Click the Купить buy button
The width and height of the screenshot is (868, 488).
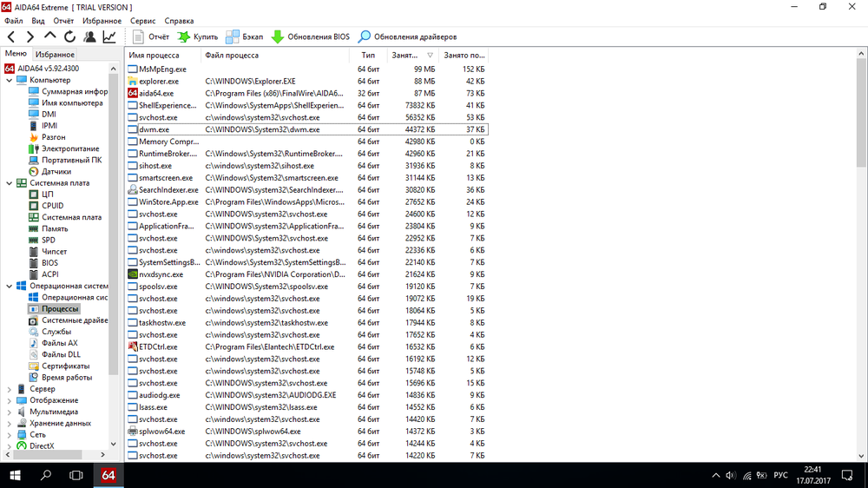point(198,36)
